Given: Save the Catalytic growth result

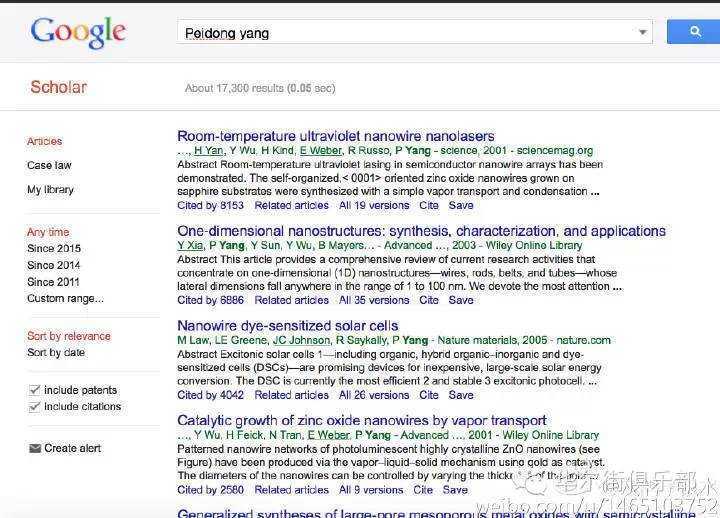Looking at the screenshot, I should tap(455, 490).
